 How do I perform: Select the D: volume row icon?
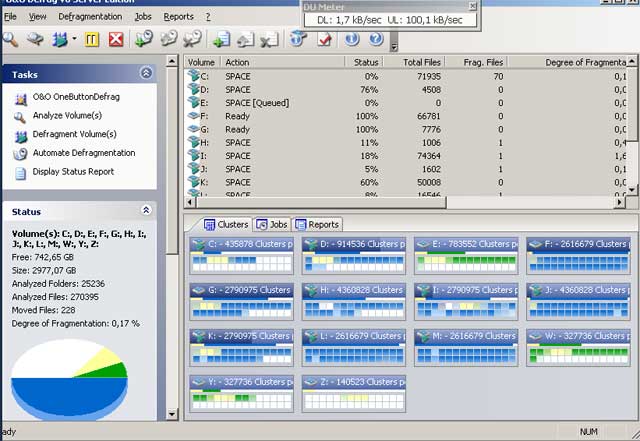point(194,89)
